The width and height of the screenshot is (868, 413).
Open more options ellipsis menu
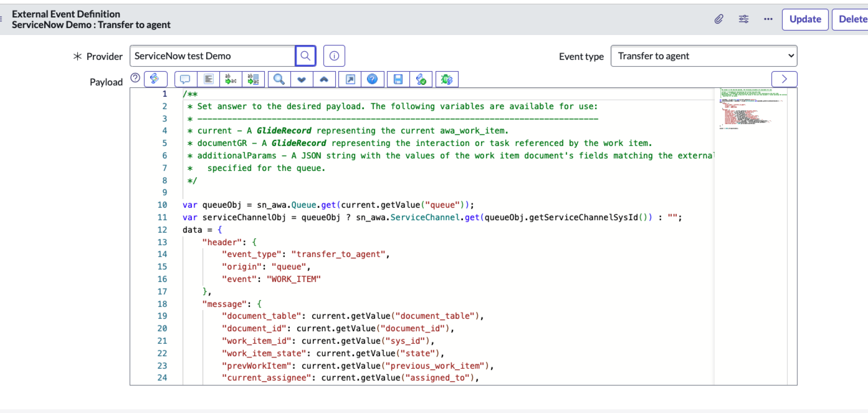(x=768, y=19)
